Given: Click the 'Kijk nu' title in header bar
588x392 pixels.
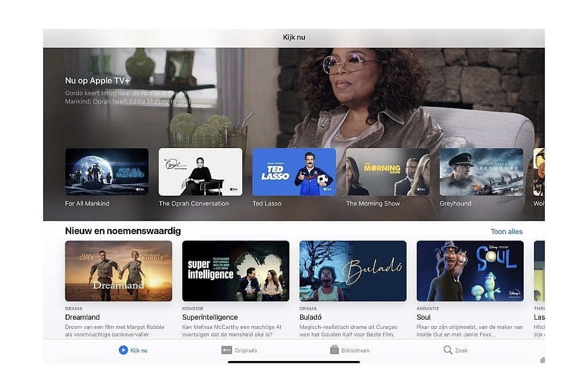Looking at the screenshot, I should [294, 37].
